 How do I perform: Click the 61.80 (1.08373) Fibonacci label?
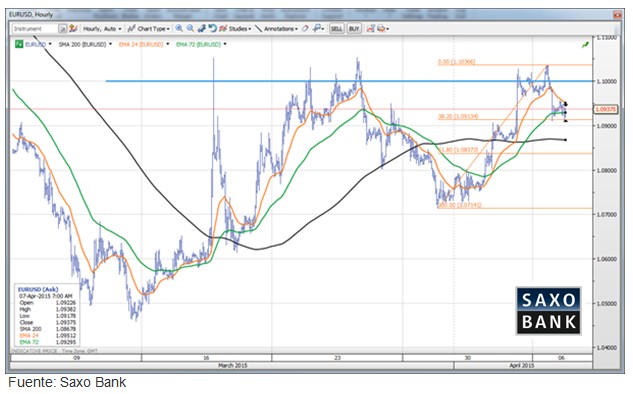pyautogui.click(x=458, y=150)
